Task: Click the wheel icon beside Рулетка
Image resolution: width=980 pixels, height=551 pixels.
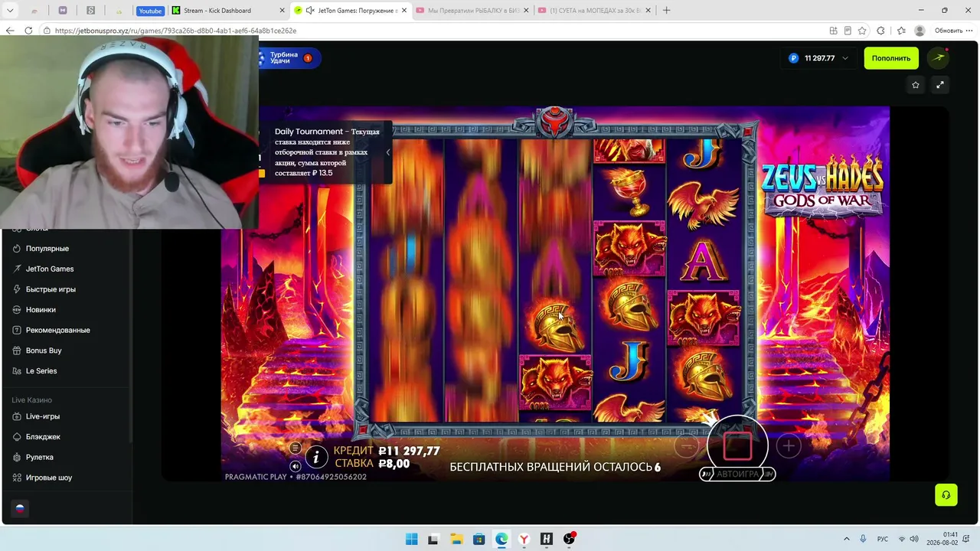Action: [x=18, y=458]
